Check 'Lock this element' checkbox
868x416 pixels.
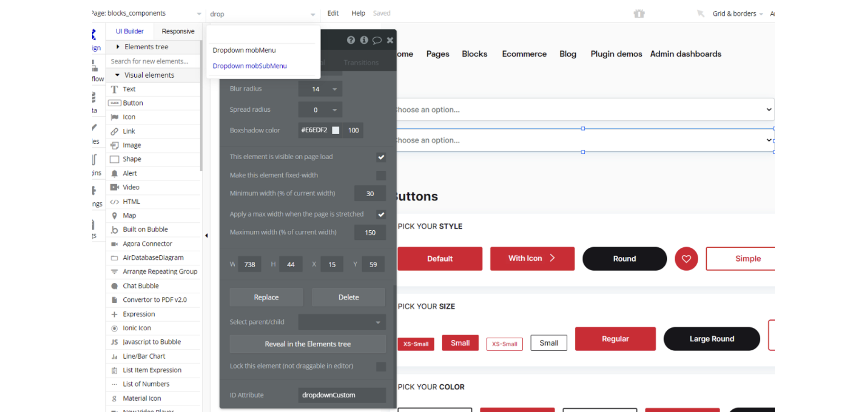[381, 367]
